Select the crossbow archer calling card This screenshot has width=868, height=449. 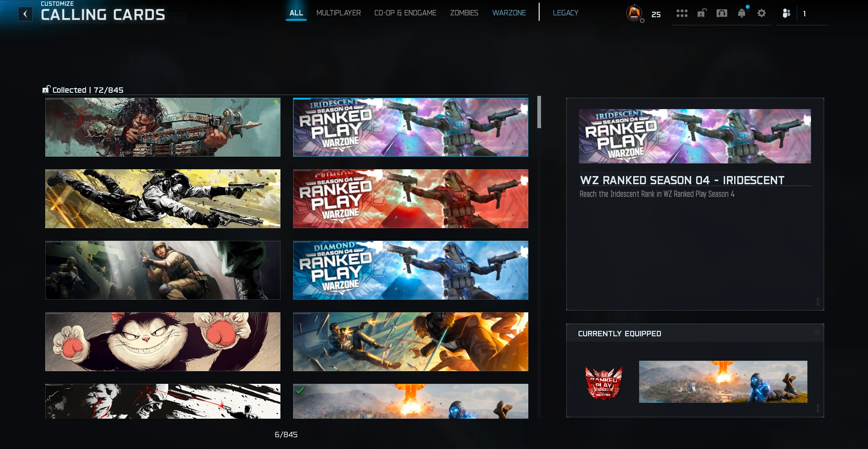163,127
